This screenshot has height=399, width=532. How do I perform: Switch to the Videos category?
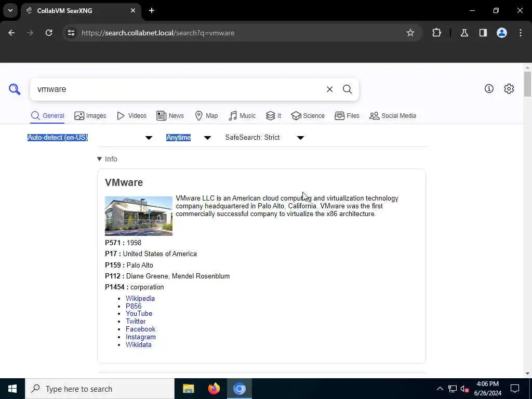[131, 116]
